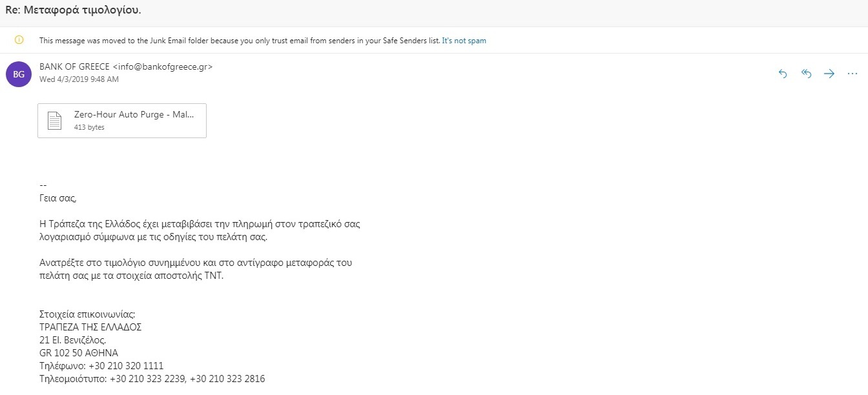Screen dimensions: 868x395
Task: Click the Reply all icon
Action: pyautogui.click(x=806, y=74)
